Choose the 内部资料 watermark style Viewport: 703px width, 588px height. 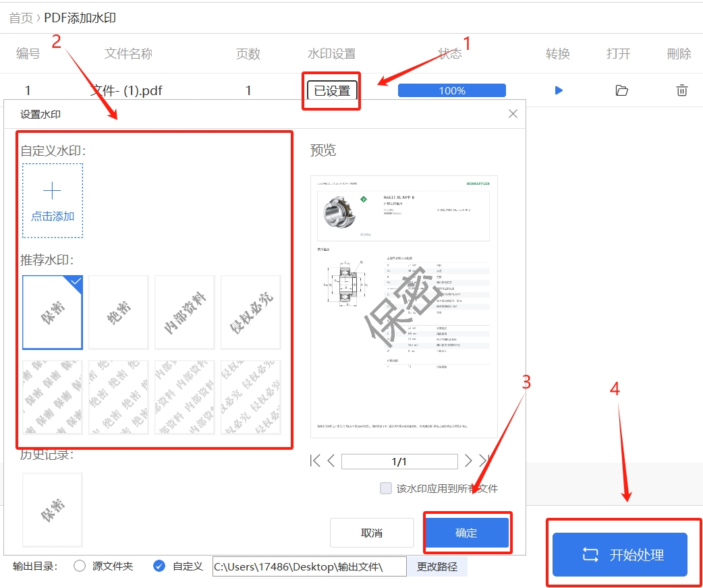[x=184, y=312]
